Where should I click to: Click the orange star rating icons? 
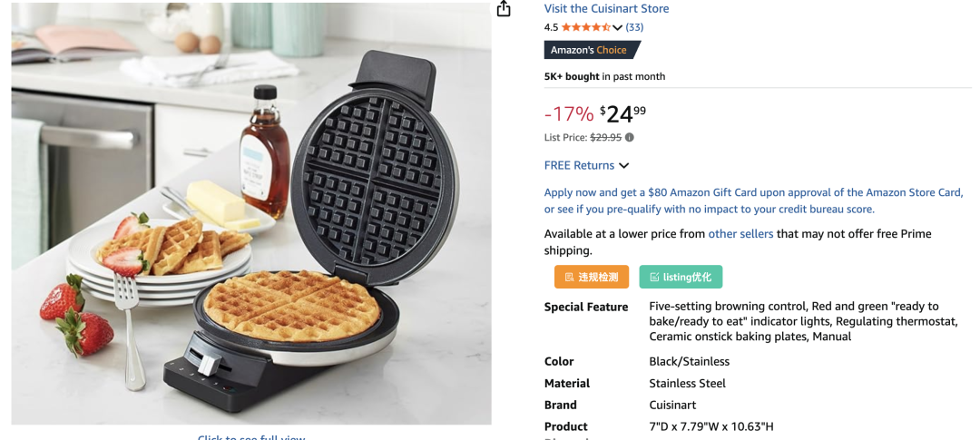585,27
